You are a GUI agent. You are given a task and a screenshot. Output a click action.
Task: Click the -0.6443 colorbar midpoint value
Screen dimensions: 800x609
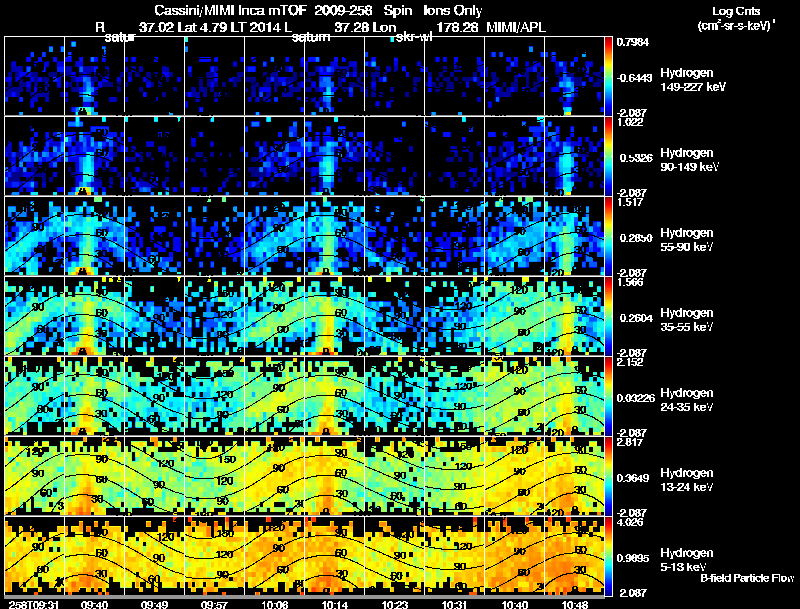point(634,78)
